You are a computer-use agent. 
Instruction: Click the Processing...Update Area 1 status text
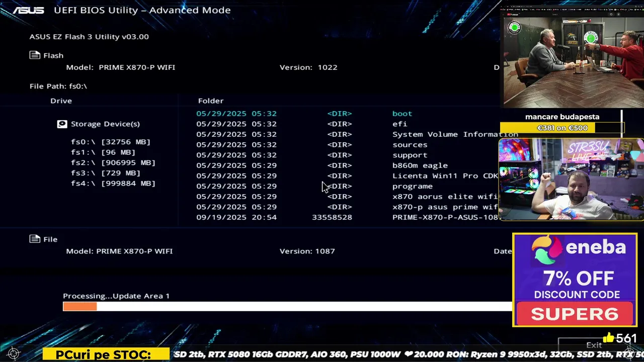click(x=116, y=296)
